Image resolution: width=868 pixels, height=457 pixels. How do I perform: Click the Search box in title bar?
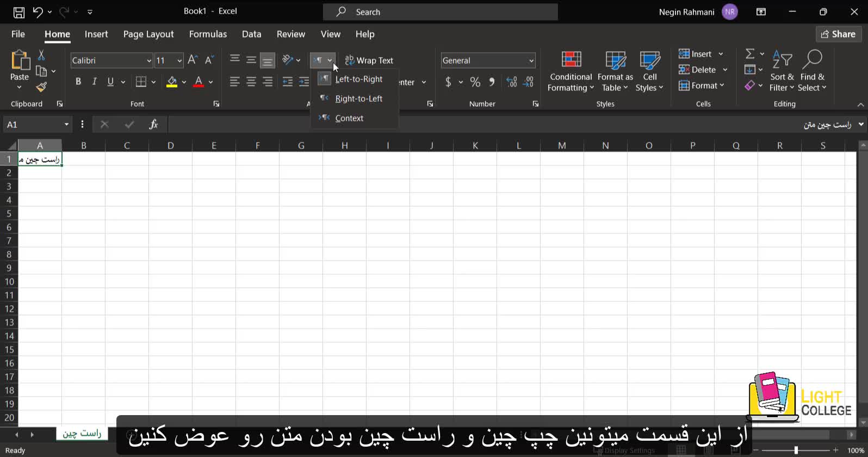441,12
